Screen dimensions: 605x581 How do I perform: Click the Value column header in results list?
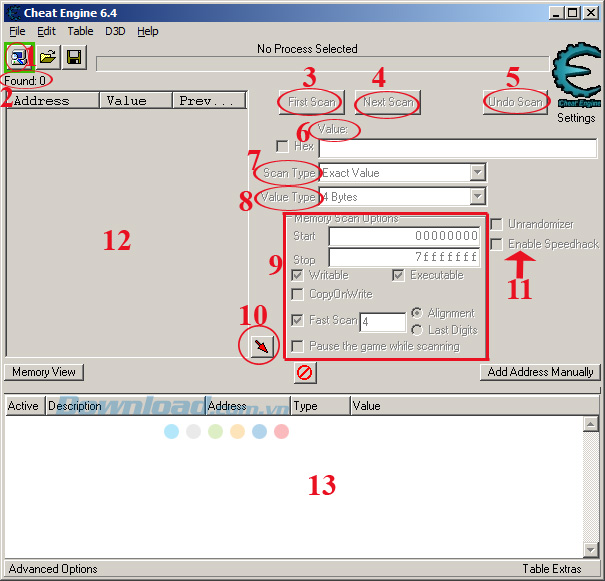tap(135, 101)
